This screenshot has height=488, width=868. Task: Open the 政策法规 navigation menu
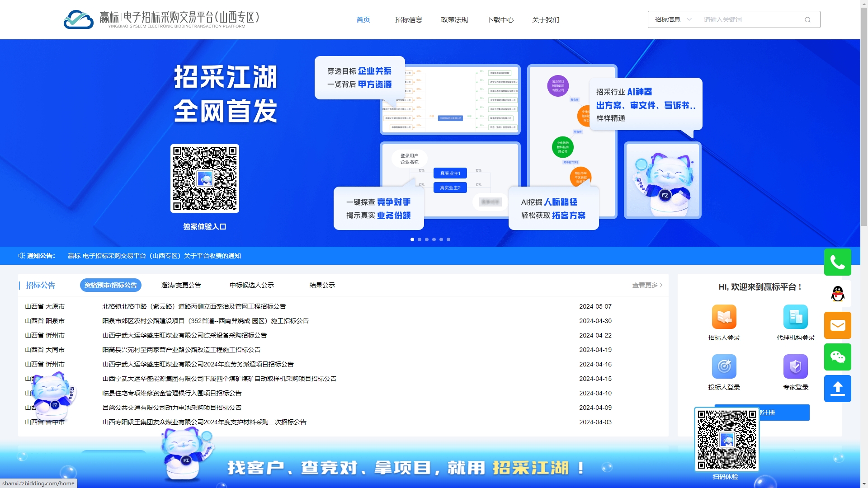[x=454, y=20]
